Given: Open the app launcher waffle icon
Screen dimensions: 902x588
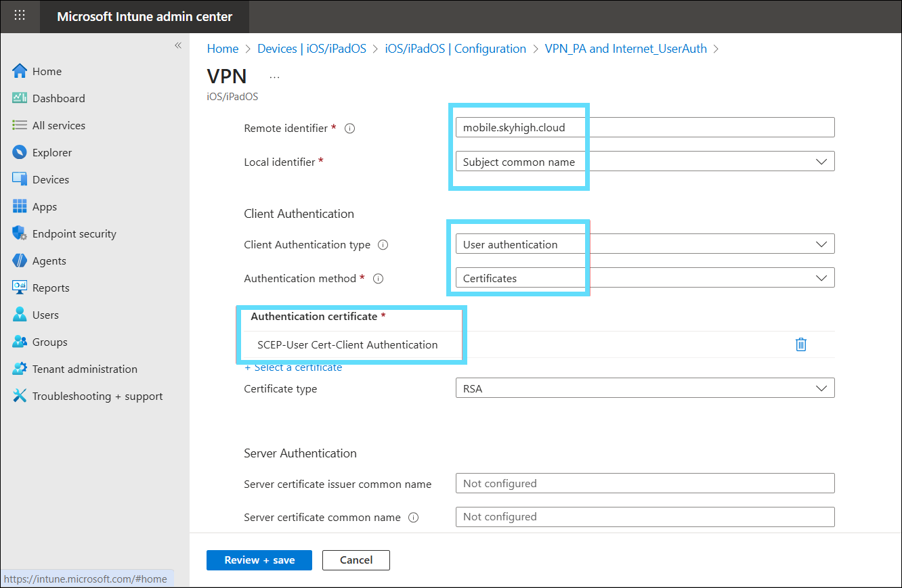Looking at the screenshot, I should pos(20,16).
